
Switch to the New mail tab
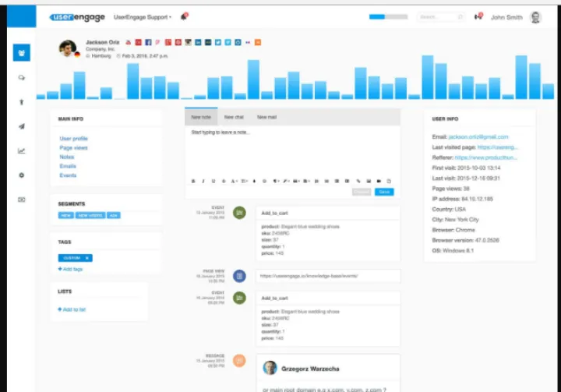click(x=266, y=118)
